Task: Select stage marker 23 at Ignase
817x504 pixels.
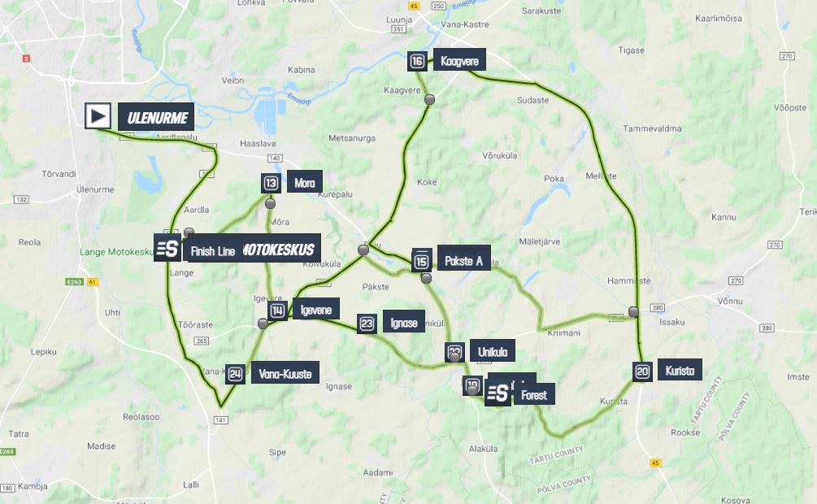Action: [x=367, y=324]
